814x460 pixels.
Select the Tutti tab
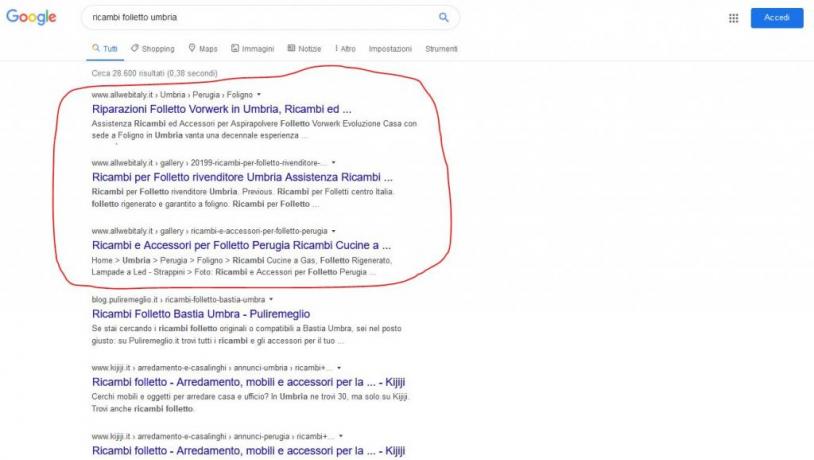(x=105, y=48)
